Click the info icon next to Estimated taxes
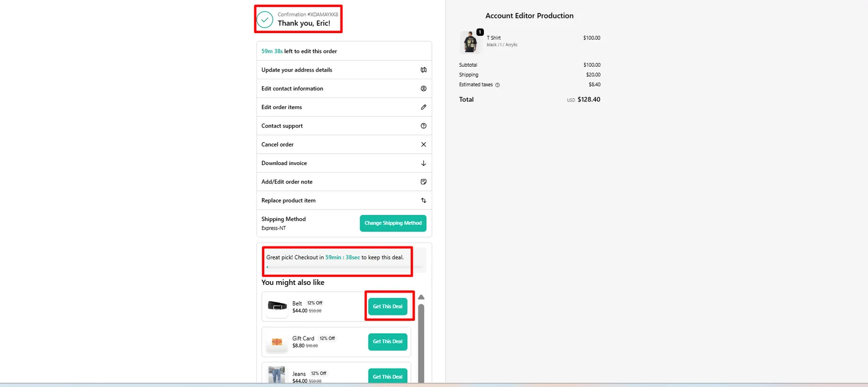The height and width of the screenshot is (387, 868). [497, 85]
